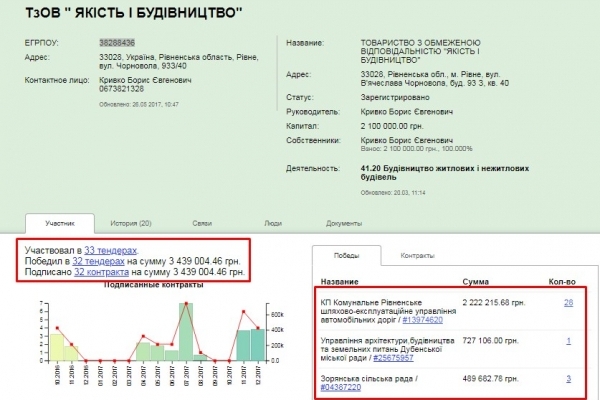Open the Связи tab

(x=202, y=222)
